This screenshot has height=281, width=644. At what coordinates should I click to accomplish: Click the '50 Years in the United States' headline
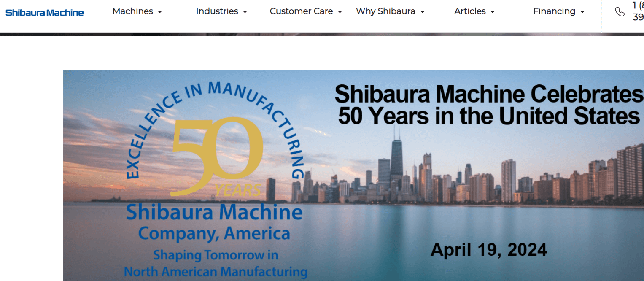[x=489, y=116]
